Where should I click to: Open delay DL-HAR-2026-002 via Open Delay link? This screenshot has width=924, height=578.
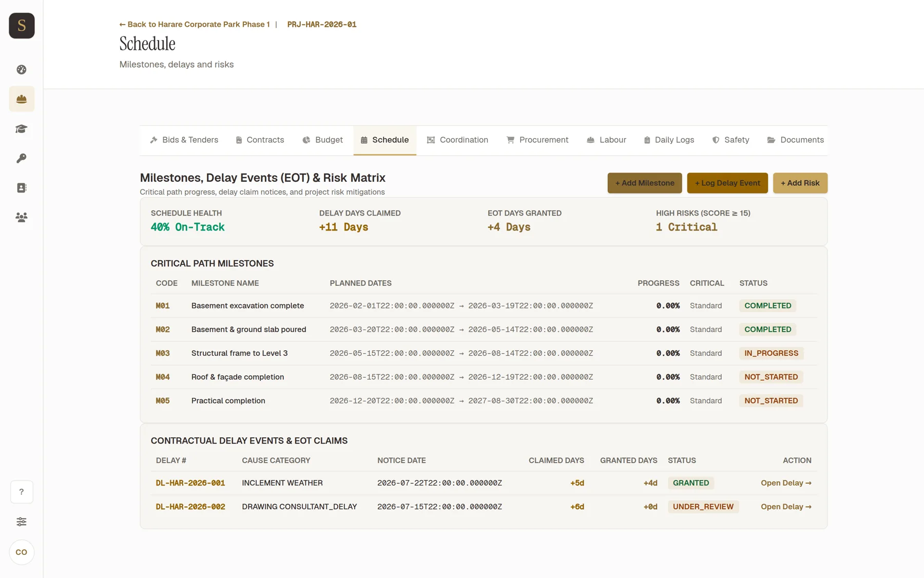(786, 507)
